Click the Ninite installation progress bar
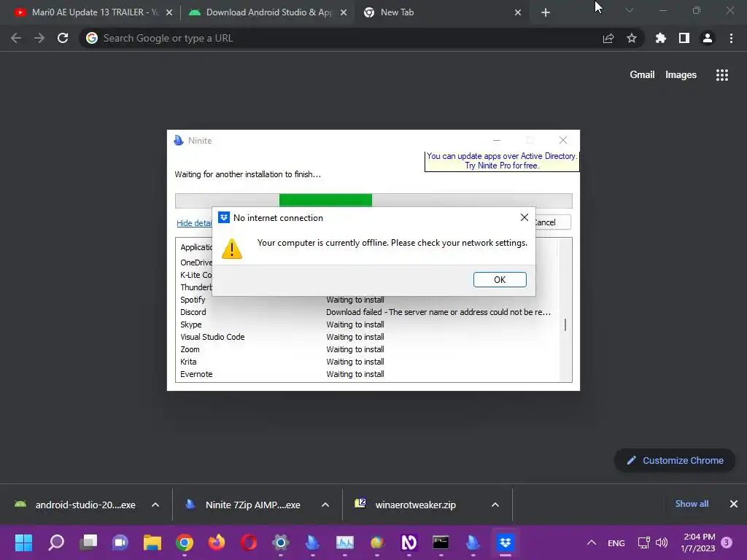 click(373, 201)
